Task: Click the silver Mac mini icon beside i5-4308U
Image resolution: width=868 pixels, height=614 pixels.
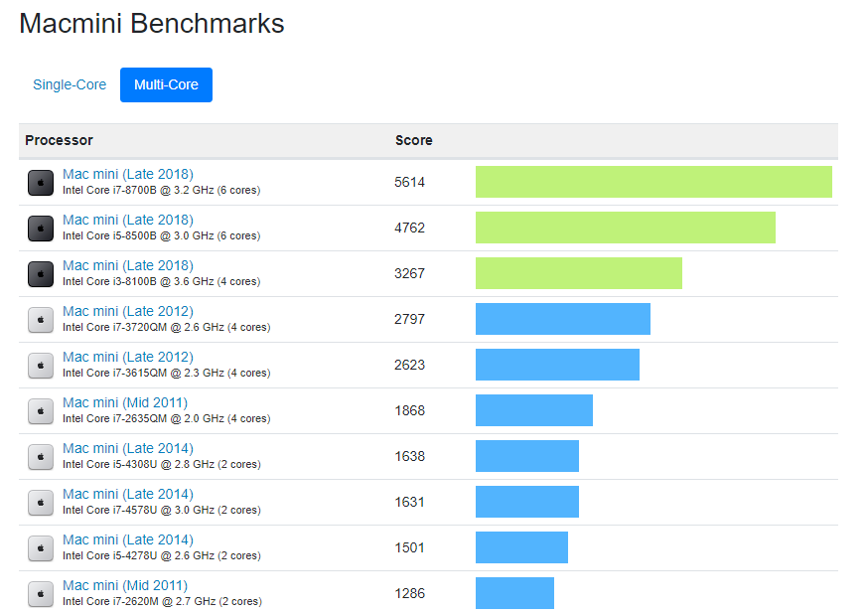Action: 41,457
